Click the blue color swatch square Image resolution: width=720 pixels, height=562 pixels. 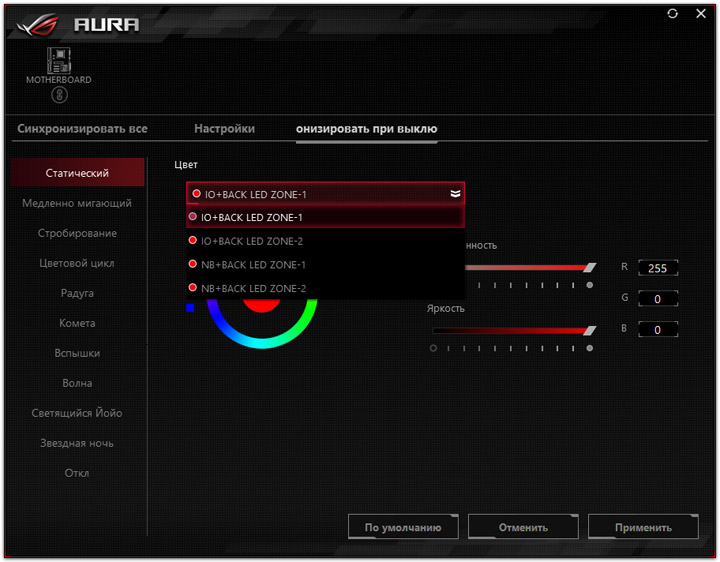(190, 308)
